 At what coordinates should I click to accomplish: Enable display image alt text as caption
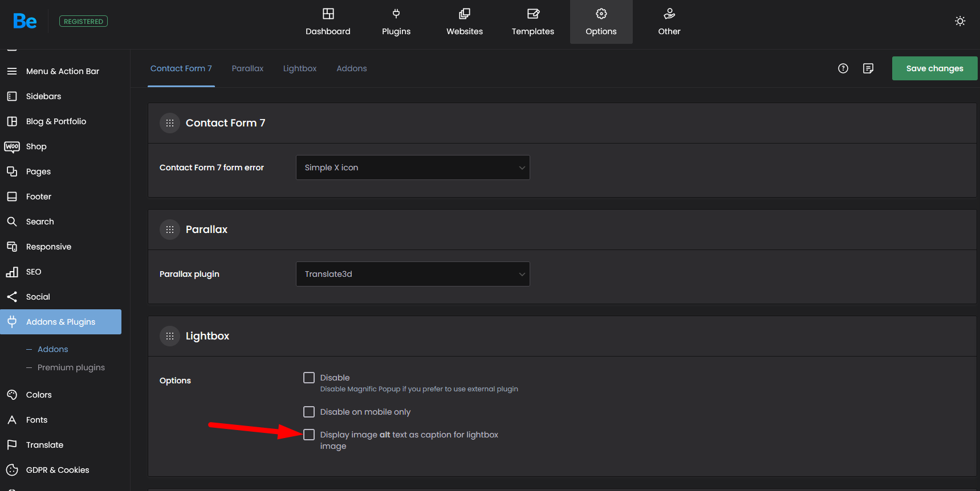pos(309,435)
